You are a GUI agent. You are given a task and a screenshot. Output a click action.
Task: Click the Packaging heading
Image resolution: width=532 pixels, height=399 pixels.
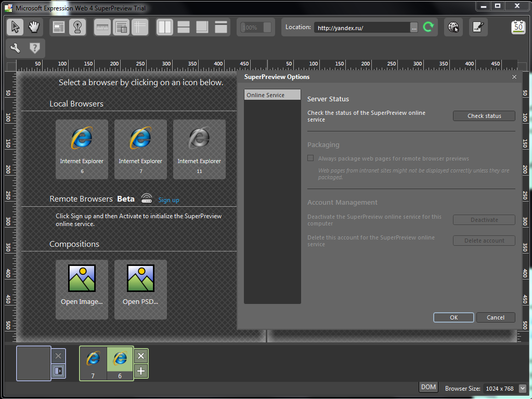[323, 145]
